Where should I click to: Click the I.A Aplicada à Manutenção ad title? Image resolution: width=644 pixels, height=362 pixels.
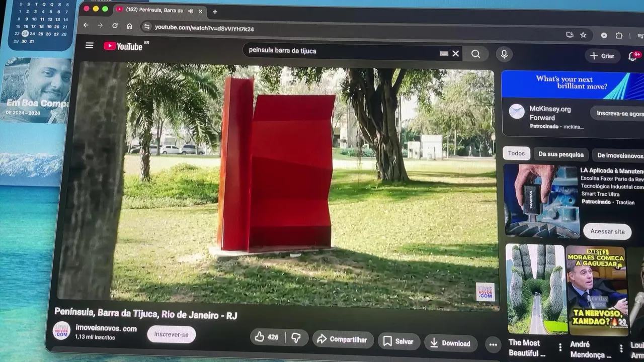(x=612, y=171)
